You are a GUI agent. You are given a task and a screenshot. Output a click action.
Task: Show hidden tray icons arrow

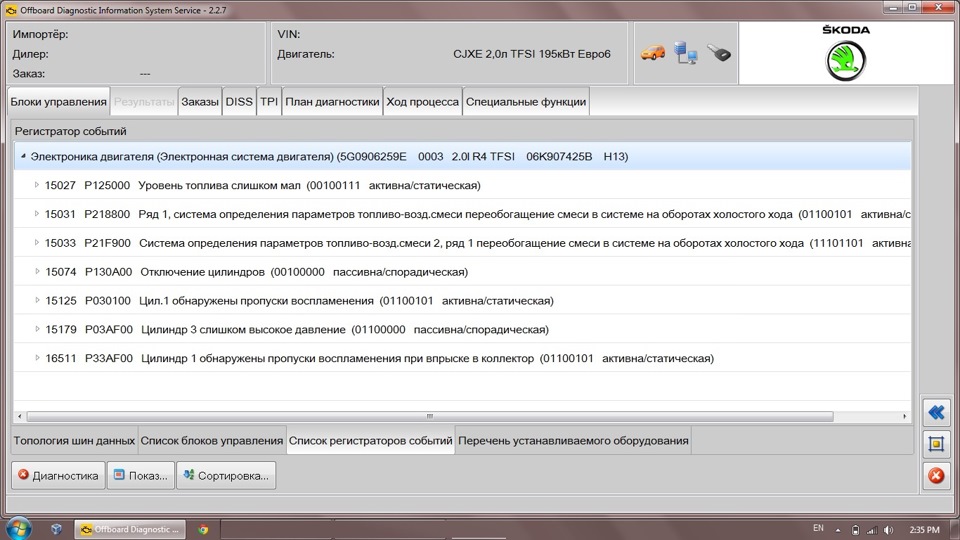pos(838,530)
